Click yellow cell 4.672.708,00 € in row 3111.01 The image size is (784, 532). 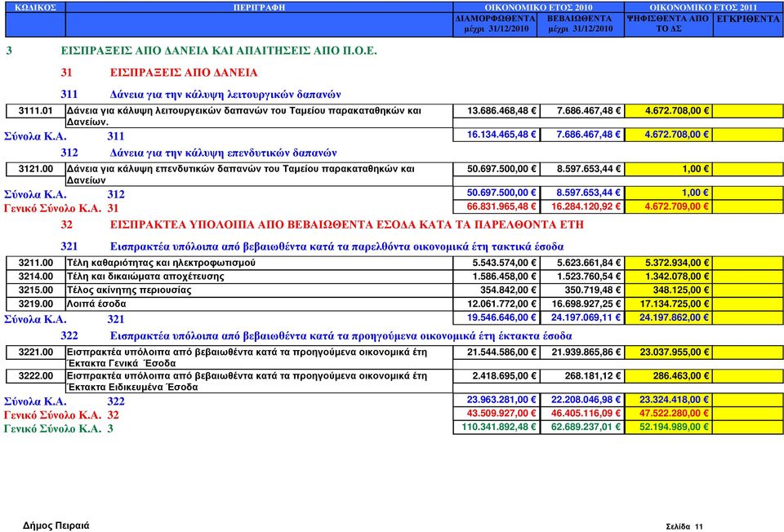coord(669,111)
